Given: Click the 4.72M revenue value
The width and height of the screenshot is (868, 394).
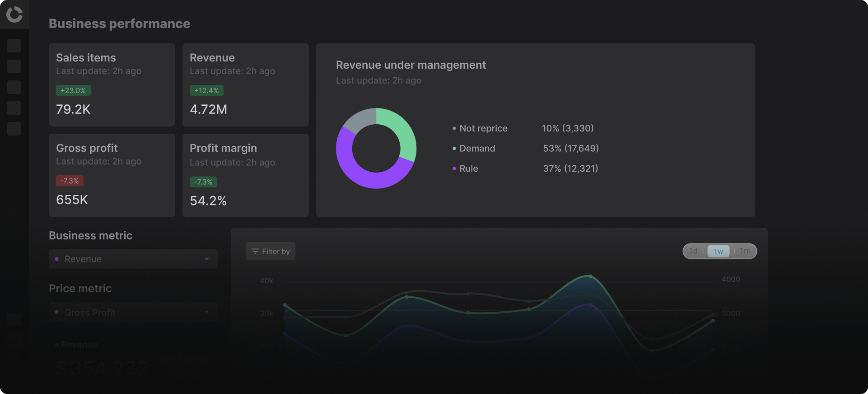Looking at the screenshot, I should click(209, 109).
